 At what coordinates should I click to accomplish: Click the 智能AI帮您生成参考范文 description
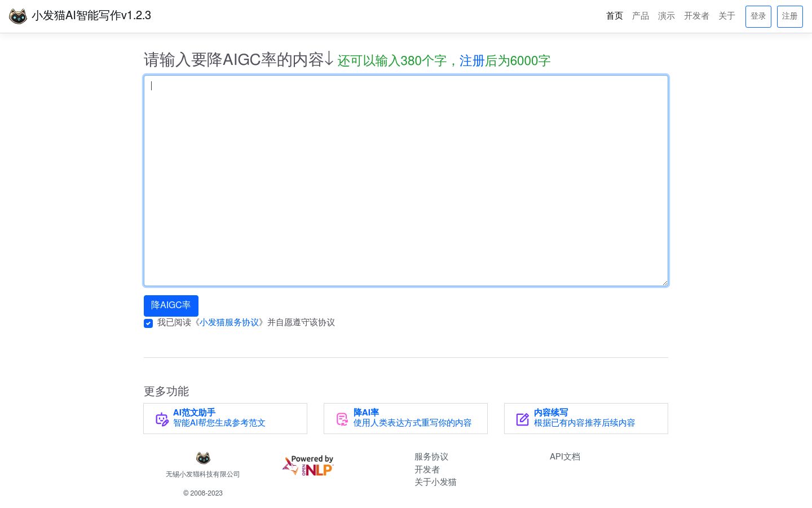coord(219,423)
